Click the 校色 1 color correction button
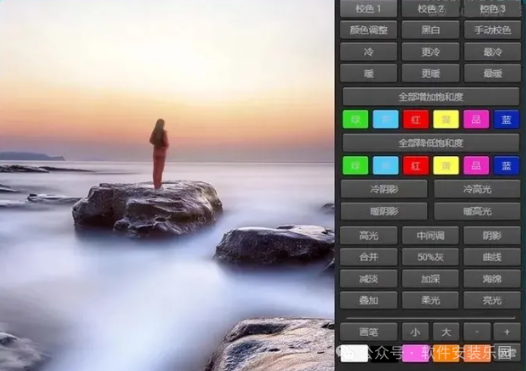The width and height of the screenshot is (526, 371). 368,9
